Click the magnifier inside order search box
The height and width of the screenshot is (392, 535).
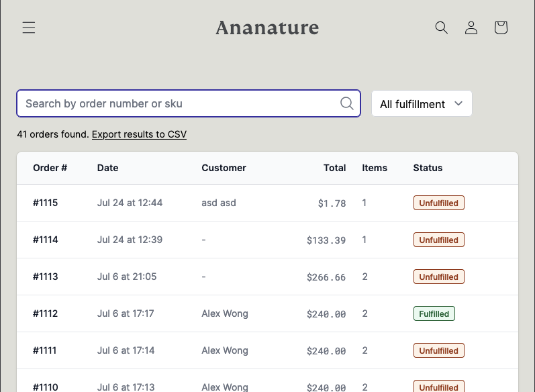click(346, 103)
